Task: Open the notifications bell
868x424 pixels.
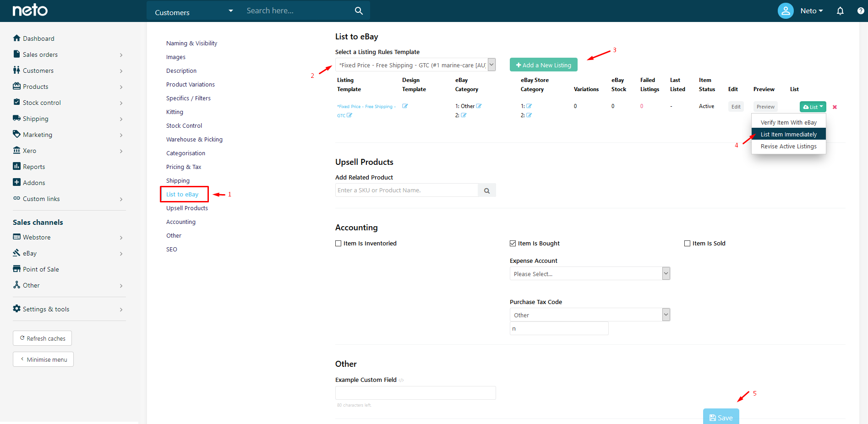Action: tap(840, 11)
